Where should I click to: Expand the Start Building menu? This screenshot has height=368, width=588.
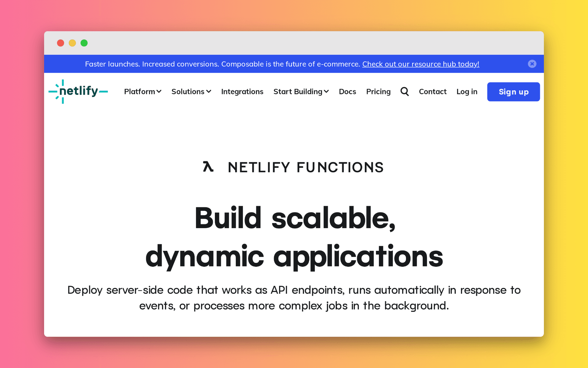(301, 91)
